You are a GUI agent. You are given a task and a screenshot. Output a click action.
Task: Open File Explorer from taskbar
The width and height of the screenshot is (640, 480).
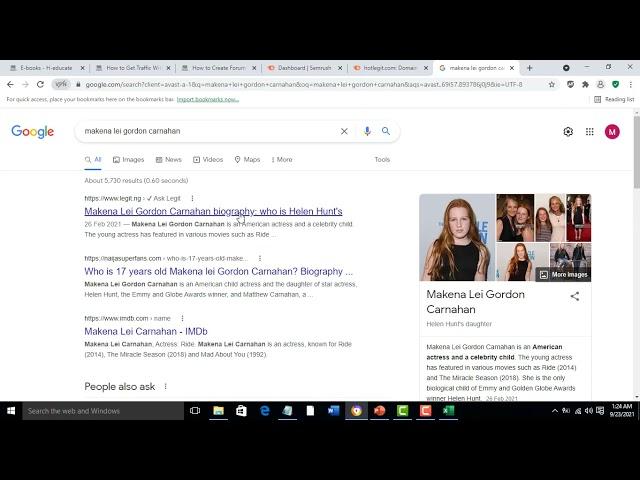(x=218, y=411)
